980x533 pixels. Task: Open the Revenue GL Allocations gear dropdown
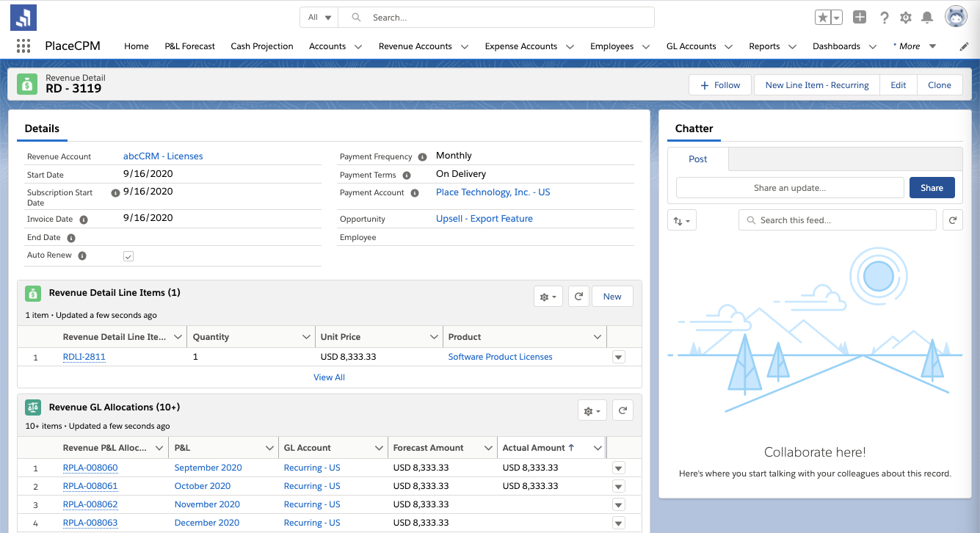coord(592,411)
